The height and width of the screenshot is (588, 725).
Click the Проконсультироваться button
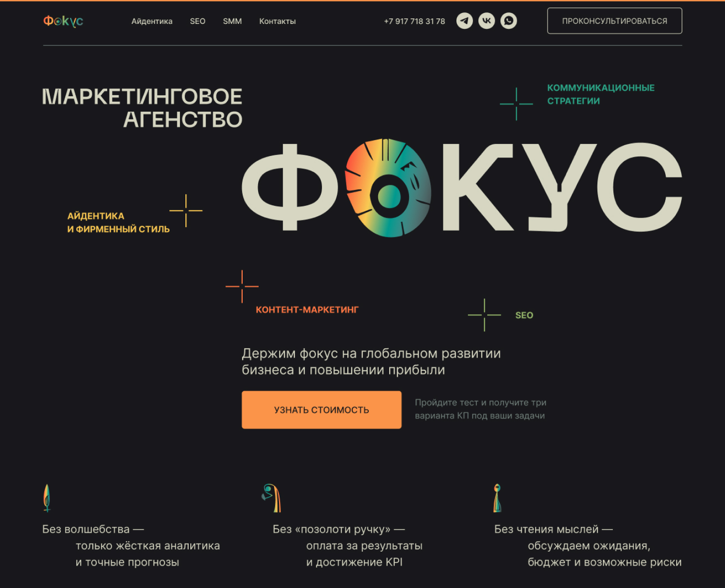[614, 21]
